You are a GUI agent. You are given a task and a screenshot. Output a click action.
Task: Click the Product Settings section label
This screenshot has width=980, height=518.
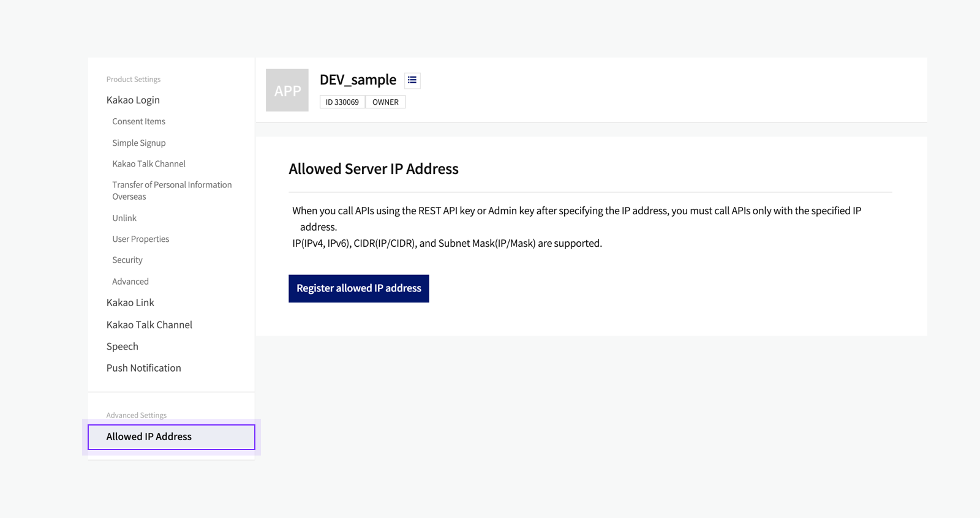[x=134, y=79]
